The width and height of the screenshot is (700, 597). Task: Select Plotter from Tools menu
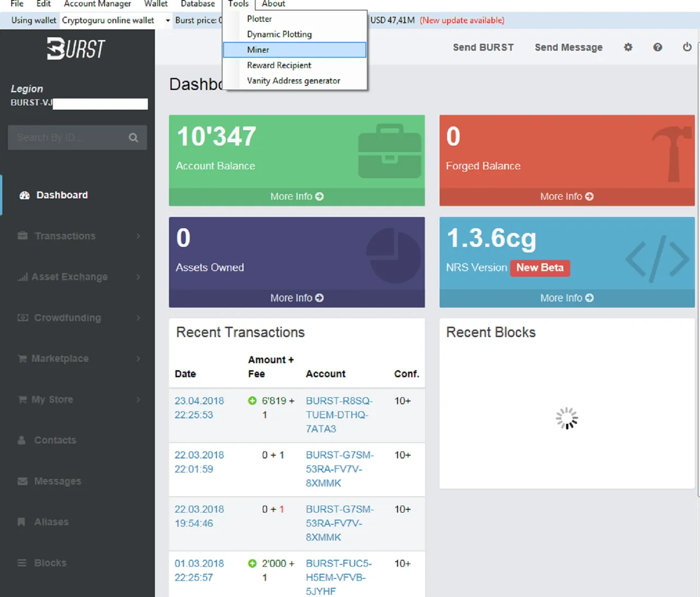[x=295, y=19]
